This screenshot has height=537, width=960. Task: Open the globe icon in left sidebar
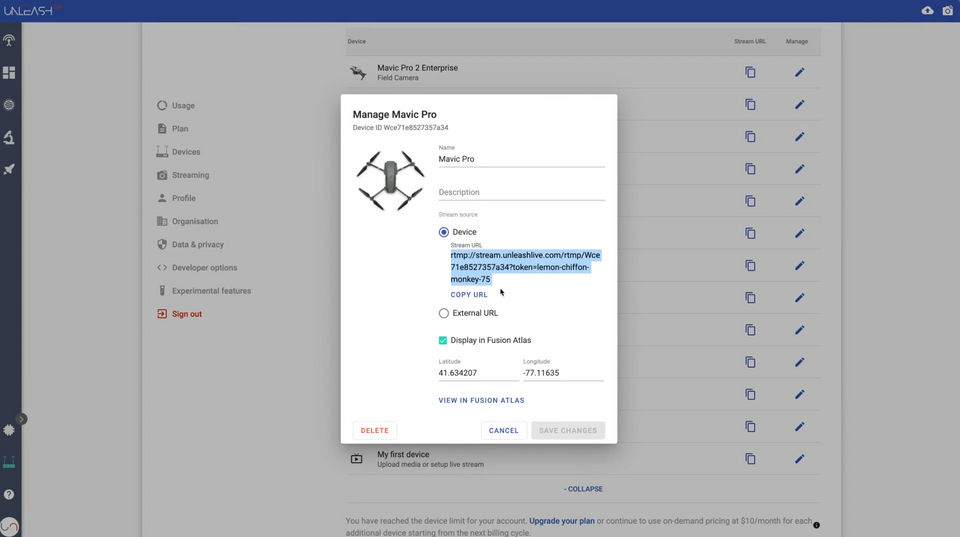pyautogui.click(x=9, y=105)
